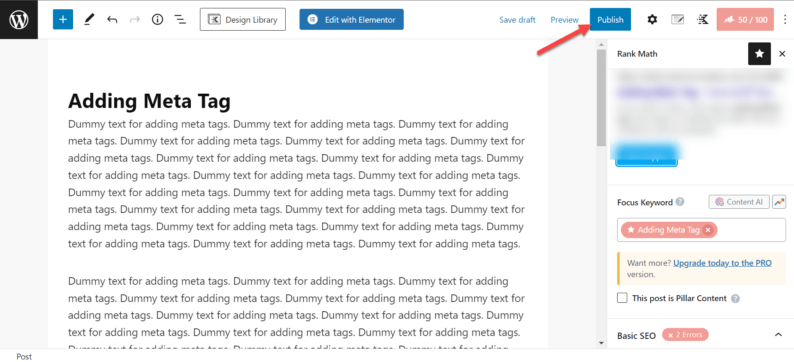This screenshot has height=362, width=794.
Task: Click inside the Focus Keyword input field
Action: point(701,230)
